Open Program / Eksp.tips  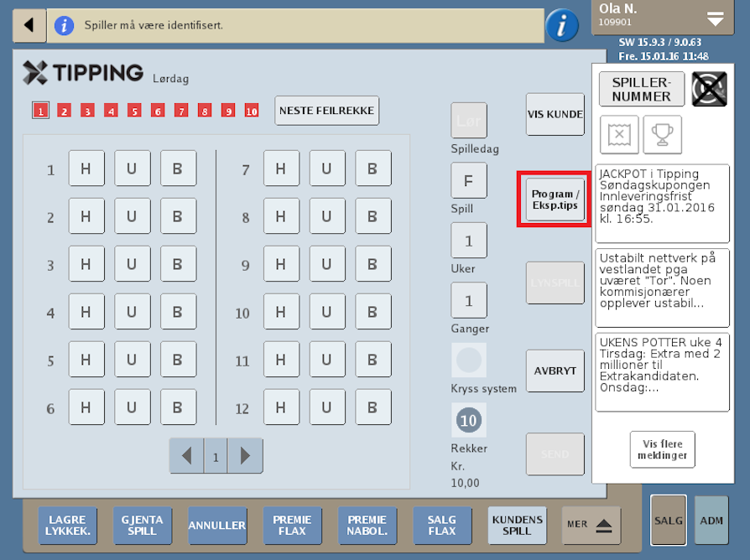click(555, 200)
